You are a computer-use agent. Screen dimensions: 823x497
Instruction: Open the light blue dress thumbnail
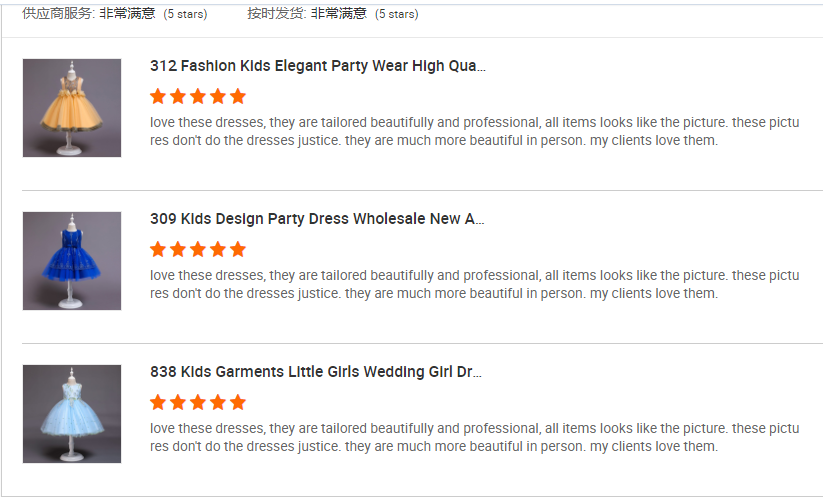72,414
